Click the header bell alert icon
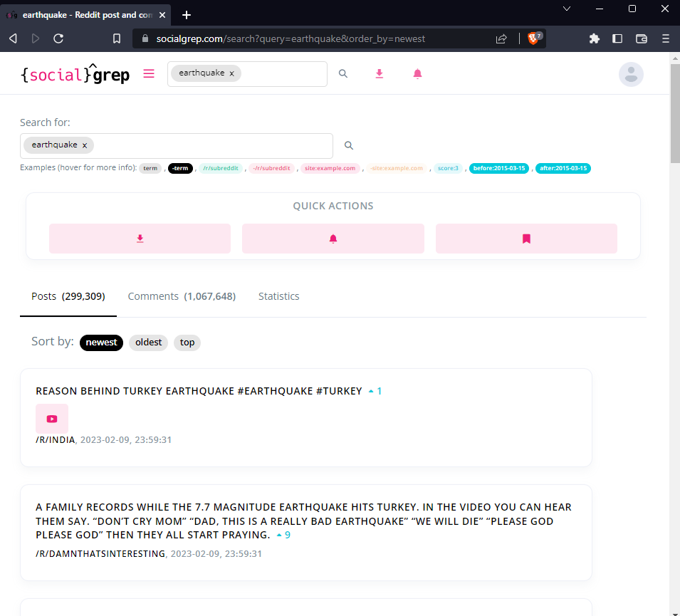680x616 pixels. 417,74
